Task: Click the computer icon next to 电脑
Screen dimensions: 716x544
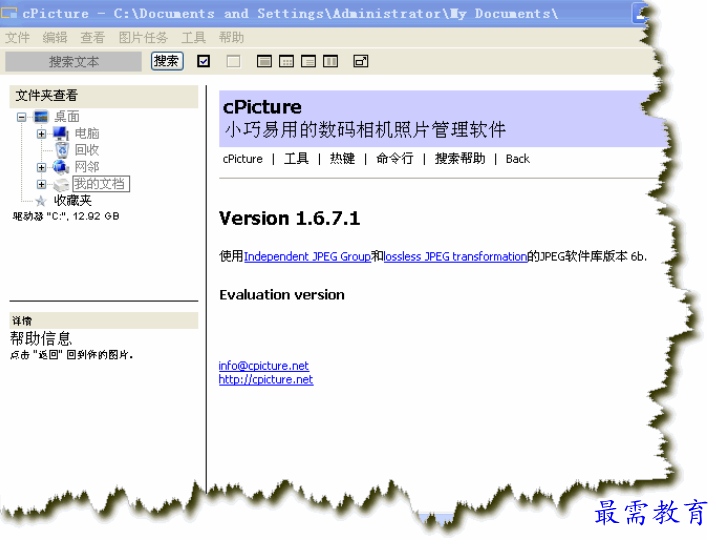Action: coord(61,133)
